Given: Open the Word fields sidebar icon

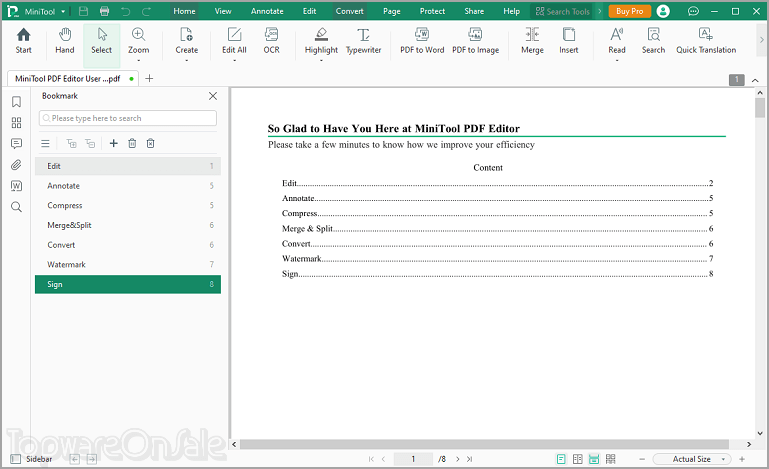Looking at the screenshot, I should [16, 186].
